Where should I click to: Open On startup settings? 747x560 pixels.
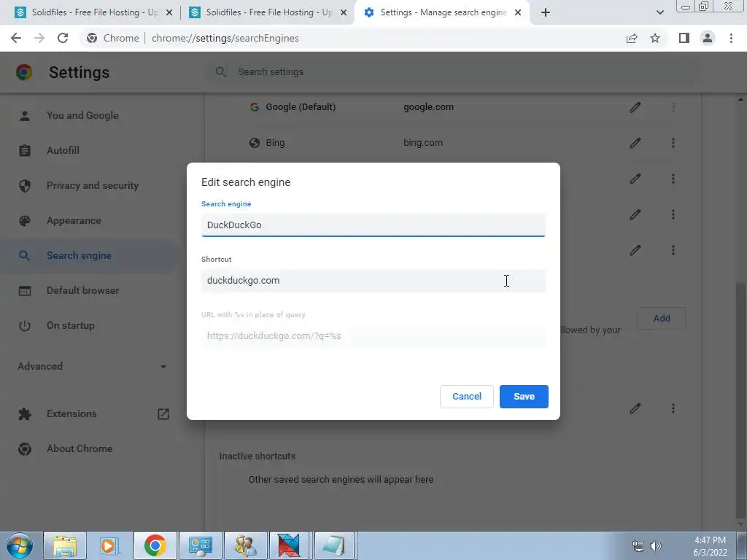pos(71,326)
